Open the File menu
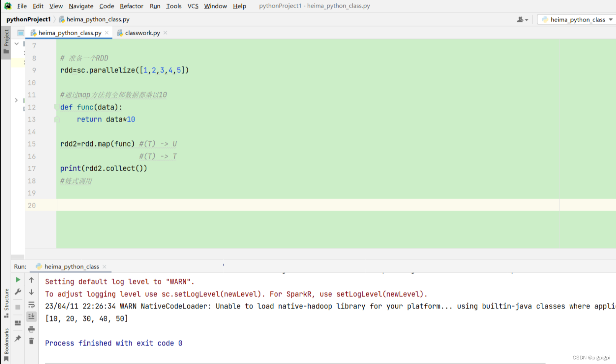 (22, 6)
